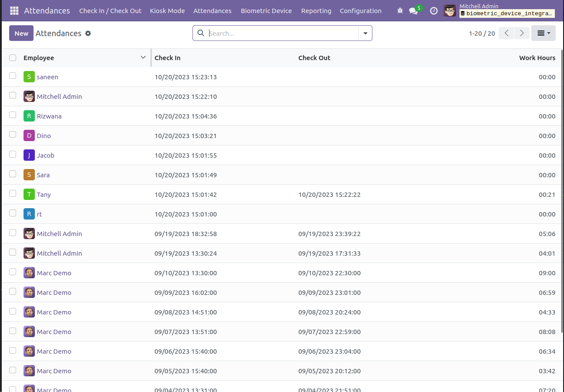Toggle the select-all header checkbox
The width and height of the screenshot is (564, 392).
pyautogui.click(x=13, y=57)
